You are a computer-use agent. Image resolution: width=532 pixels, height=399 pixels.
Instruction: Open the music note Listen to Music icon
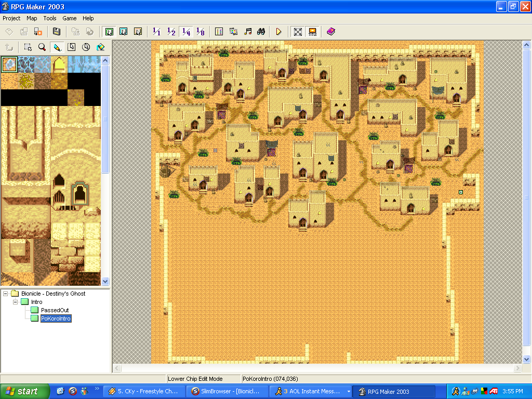click(x=248, y=32)
